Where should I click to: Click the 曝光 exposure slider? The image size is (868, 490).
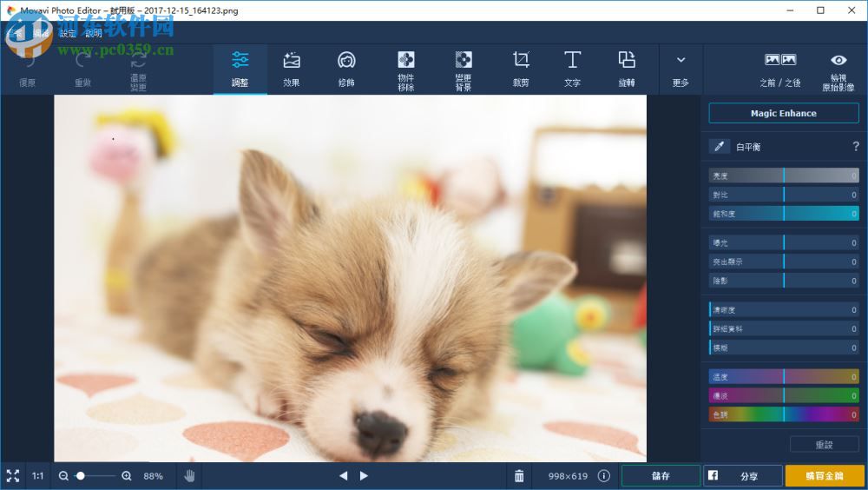click(x=783, y=242)
